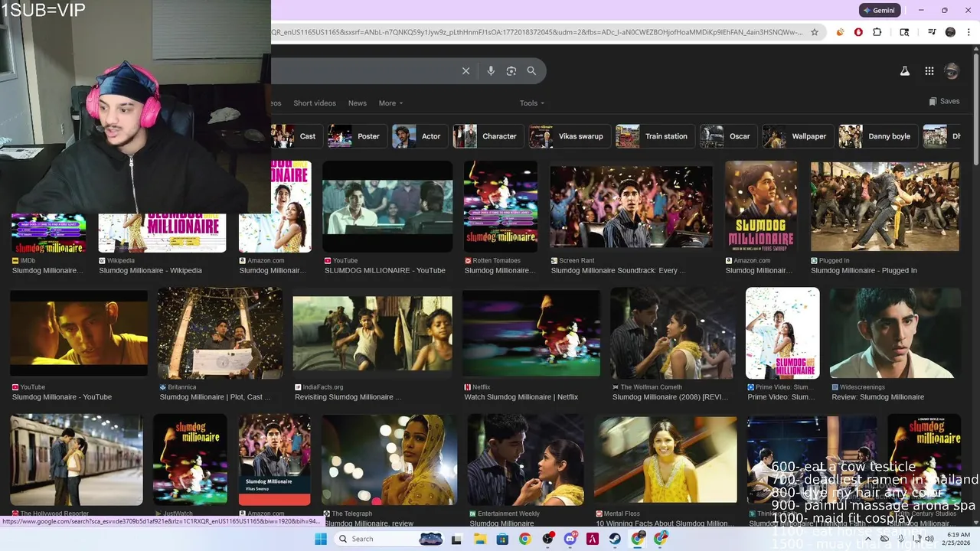Viewport: 980px width, 551px height.
Task: Bookmark this page with the star icon
Action: tap(815, 32)
